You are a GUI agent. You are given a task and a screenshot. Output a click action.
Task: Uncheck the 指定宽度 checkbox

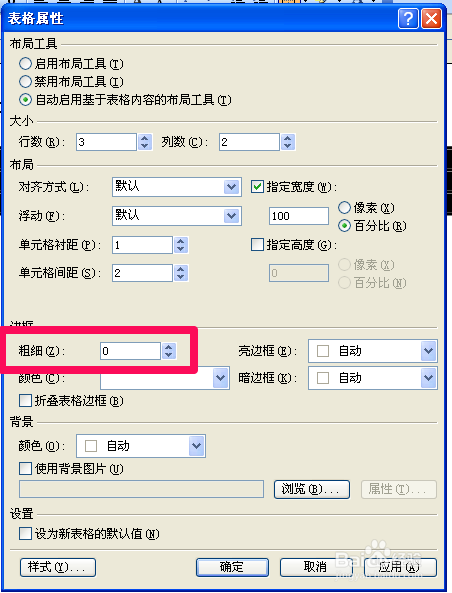[257, 187]
